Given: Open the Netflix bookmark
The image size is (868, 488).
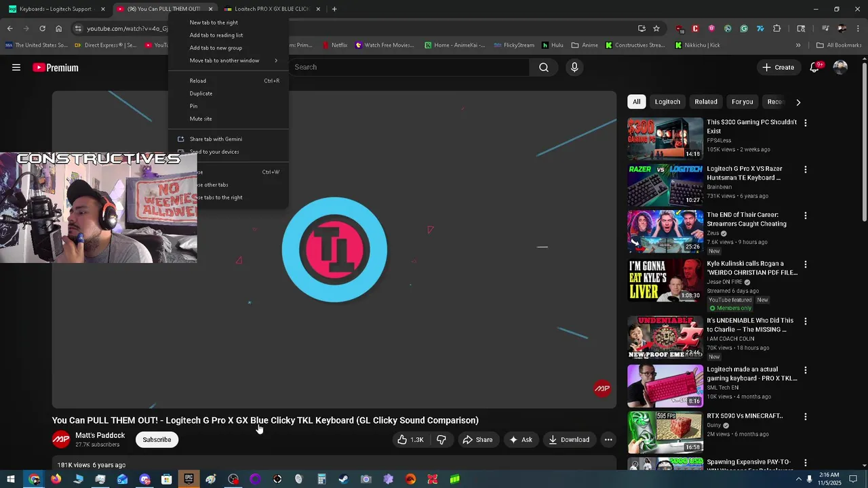Looking at the screenshot, I should pos(334,45).
